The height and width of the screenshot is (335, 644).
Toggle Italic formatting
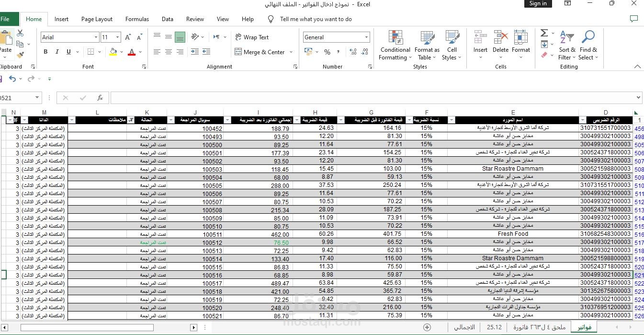(57, 52)
